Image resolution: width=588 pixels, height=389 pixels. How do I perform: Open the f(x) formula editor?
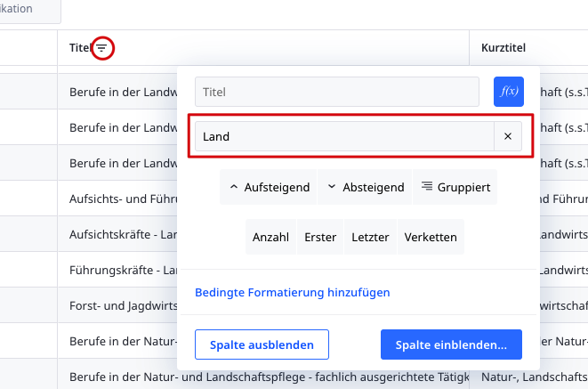click(x=508, y=91)
